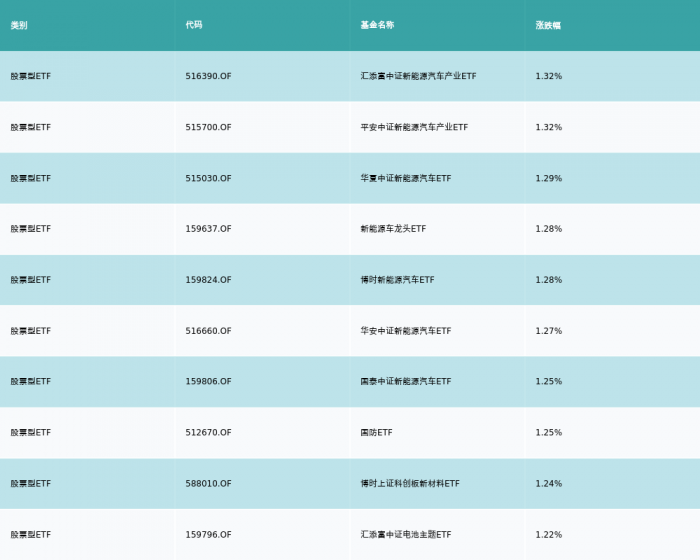Select code 159796.OF
Screen dimensions: 700x560
tap(208, 535)
